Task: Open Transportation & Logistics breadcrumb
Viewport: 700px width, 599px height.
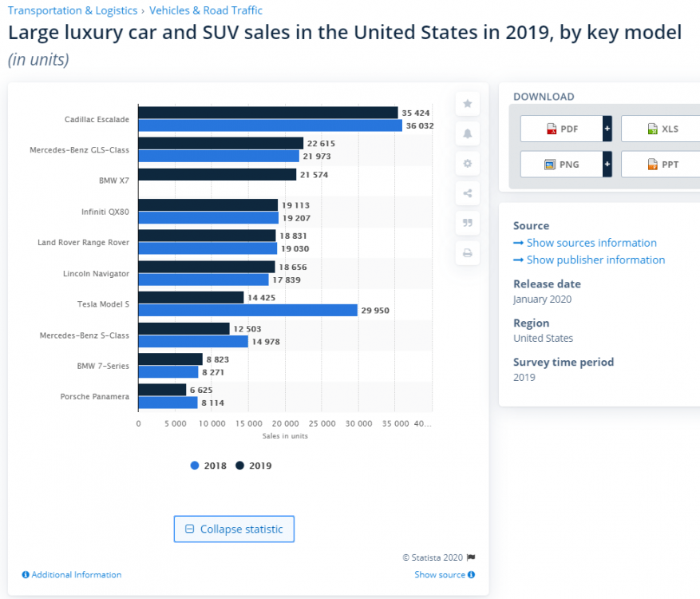Action: (x=72, y=10)
